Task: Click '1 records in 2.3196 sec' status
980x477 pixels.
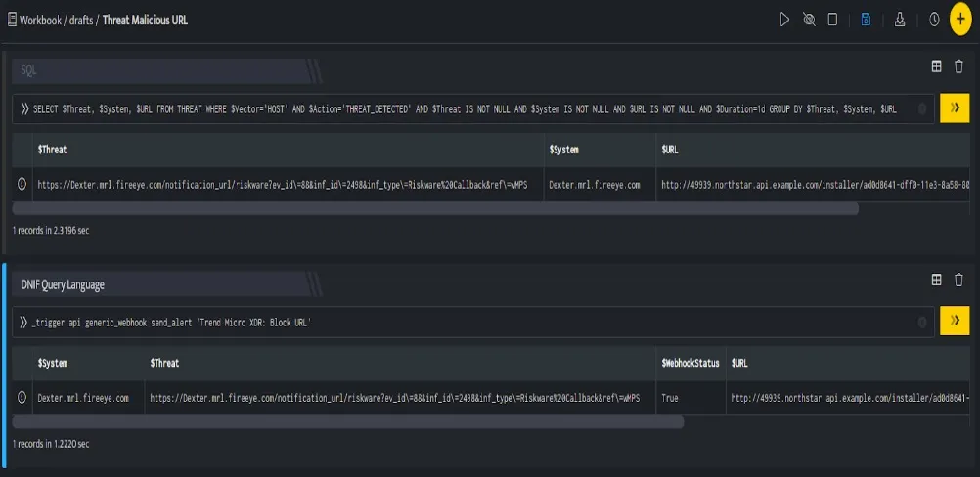Action: [51, 231]
